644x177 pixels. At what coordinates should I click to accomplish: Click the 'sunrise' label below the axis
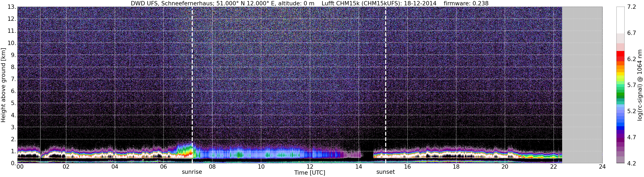[x=192, y=172]
